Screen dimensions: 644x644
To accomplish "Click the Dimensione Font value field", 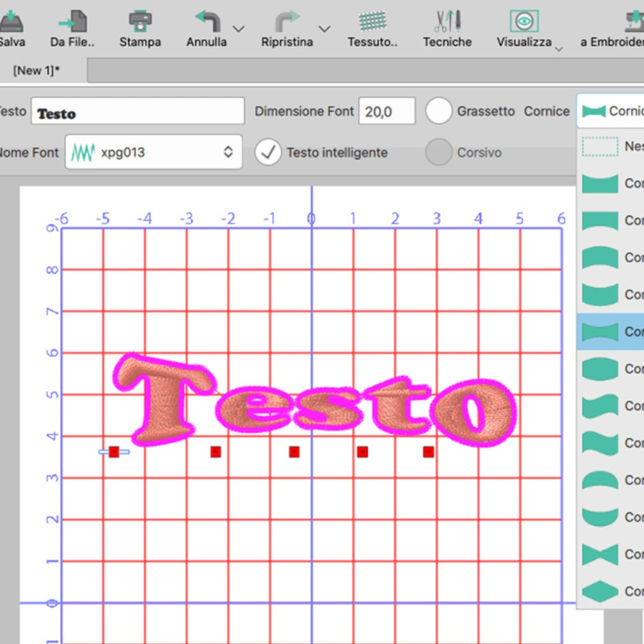I will click(x=386, y=111).
